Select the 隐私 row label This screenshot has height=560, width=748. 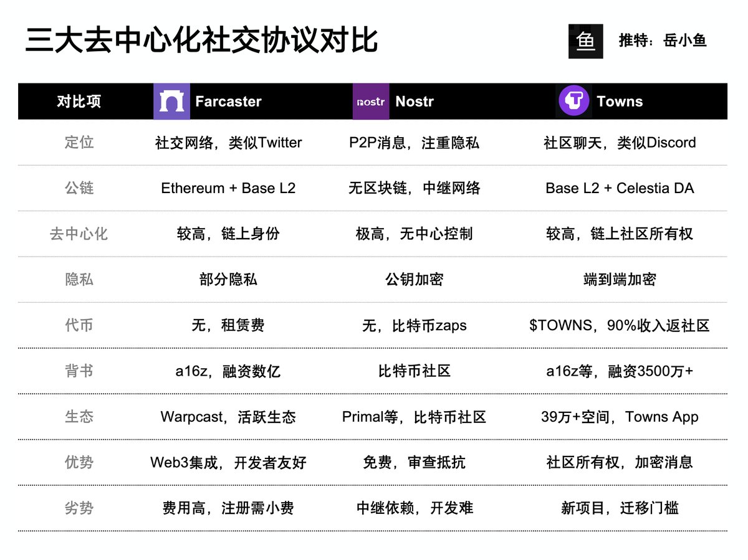tap(79, 280)
